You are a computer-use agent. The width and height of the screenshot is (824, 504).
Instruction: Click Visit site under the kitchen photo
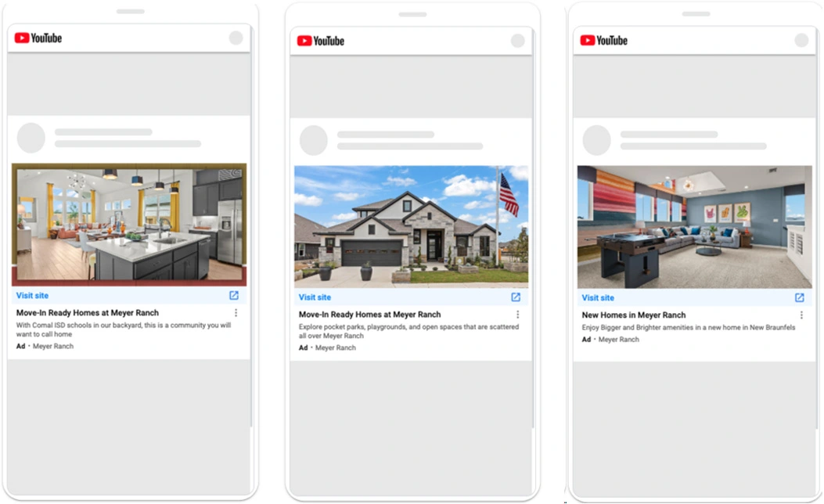pyautogui.click(x=32, y=295)
